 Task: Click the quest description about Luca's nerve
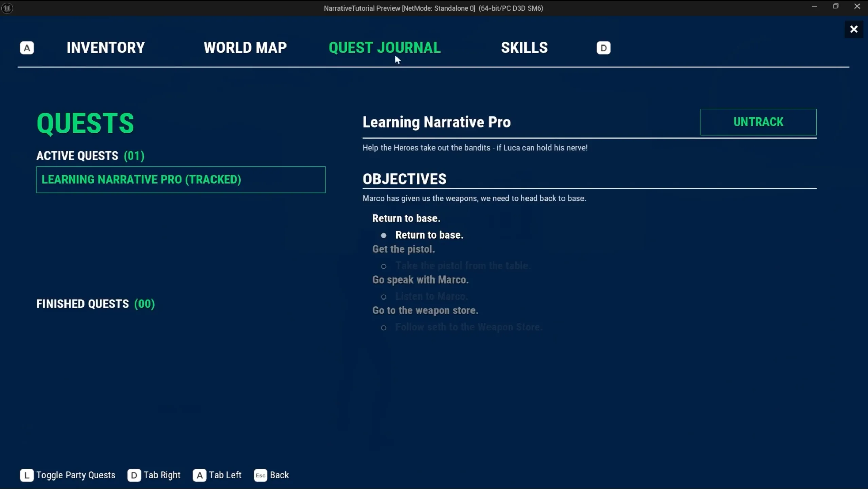[475, 148]
